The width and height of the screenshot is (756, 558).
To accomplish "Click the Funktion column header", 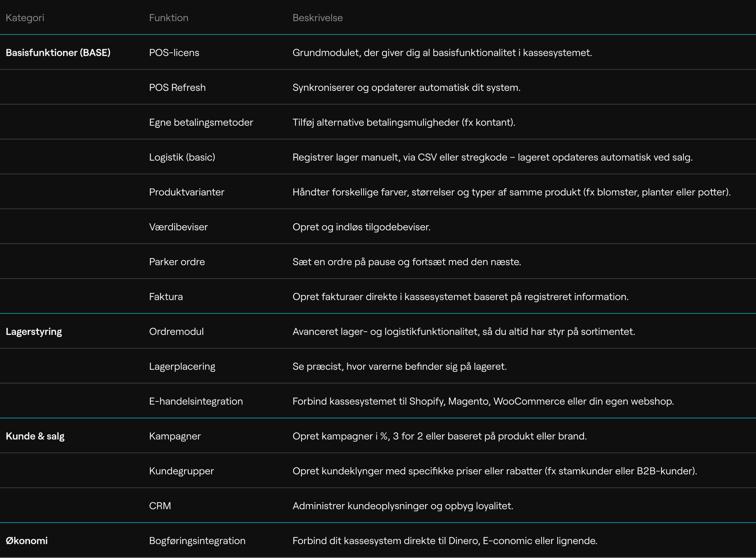I will [x=168, y=18].
